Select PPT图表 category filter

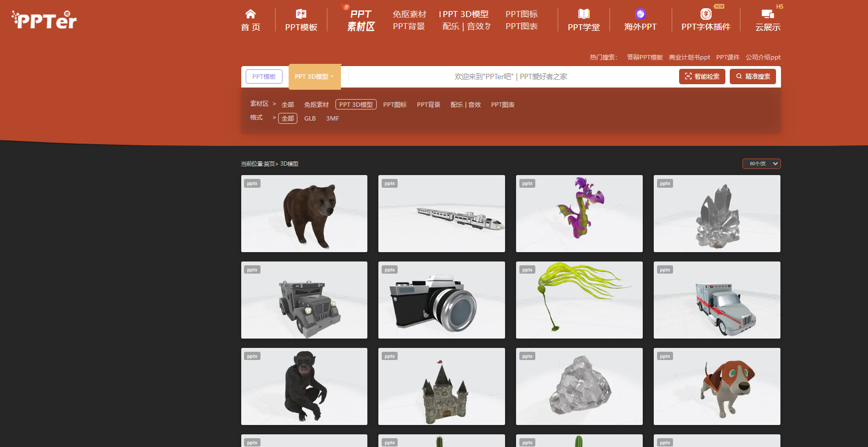(x=503, y=105)
